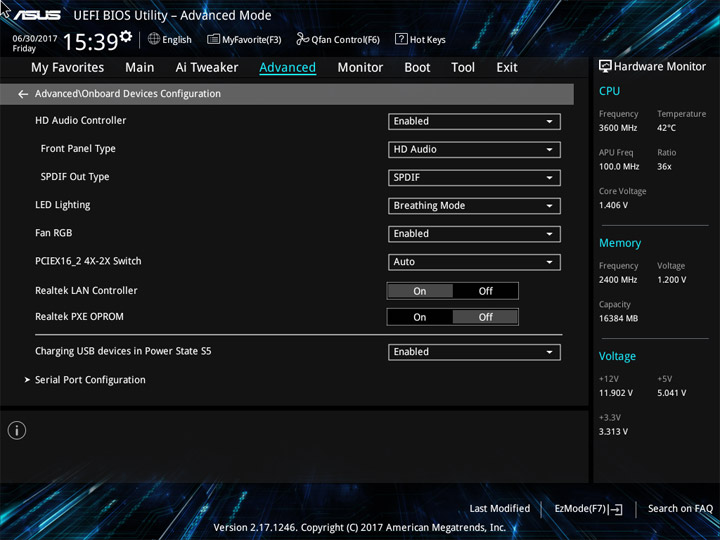The width and height of the screenshot is (720, 540).
Task: Select the Fan RGB label
Action: point(53,233)
